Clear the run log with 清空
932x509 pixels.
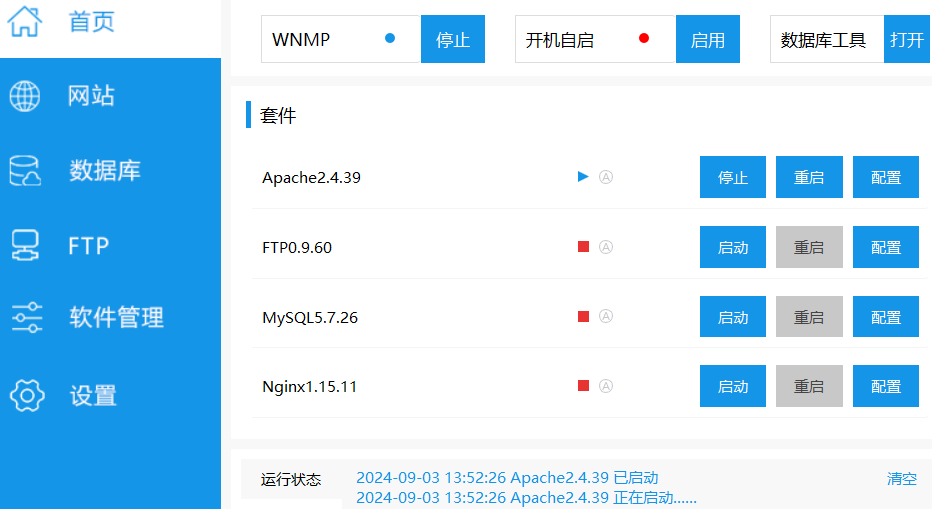902,479
